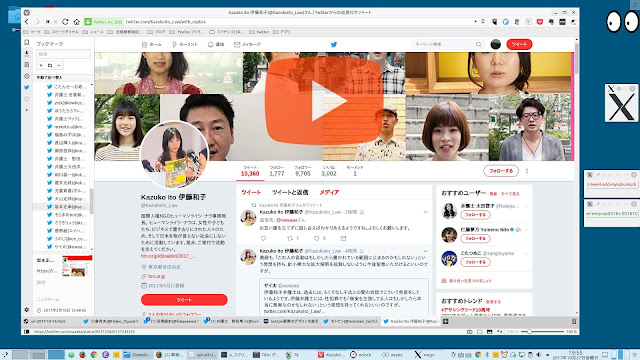
Task: Click the Pocket extension icon
Action: [x=540, y=22]
